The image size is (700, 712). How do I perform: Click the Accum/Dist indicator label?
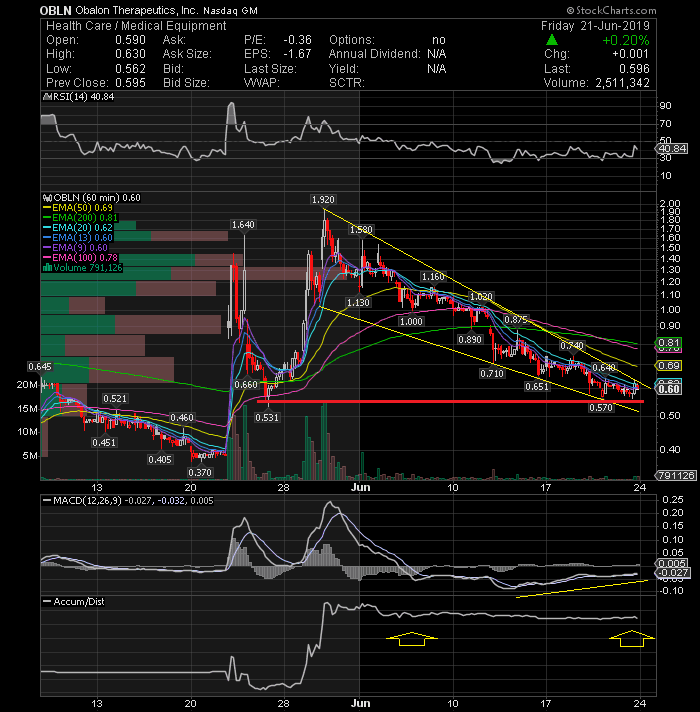click(79, 602)
